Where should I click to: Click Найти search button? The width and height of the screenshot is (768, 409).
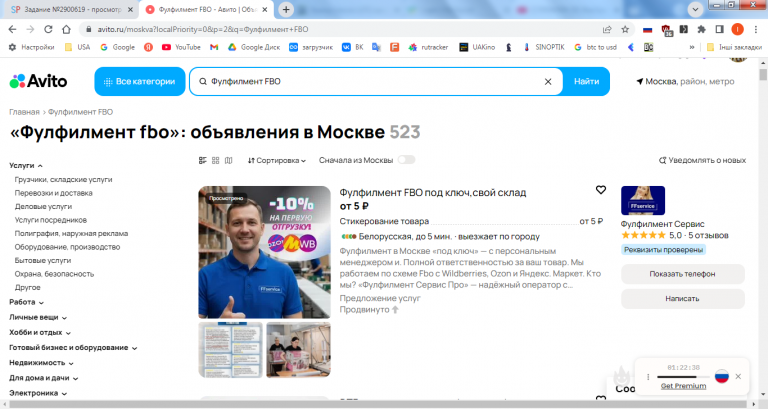click(586, 81)
